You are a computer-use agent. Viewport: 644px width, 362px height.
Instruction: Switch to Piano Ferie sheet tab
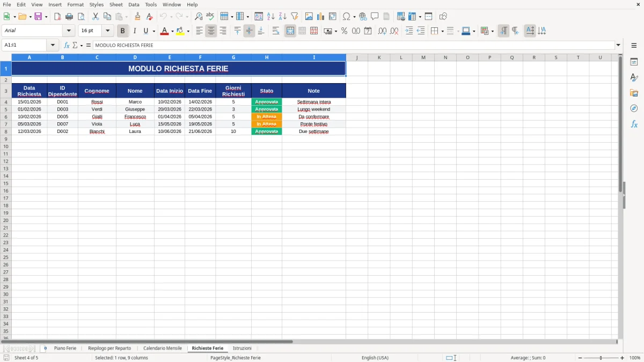[x=65, y=348]
